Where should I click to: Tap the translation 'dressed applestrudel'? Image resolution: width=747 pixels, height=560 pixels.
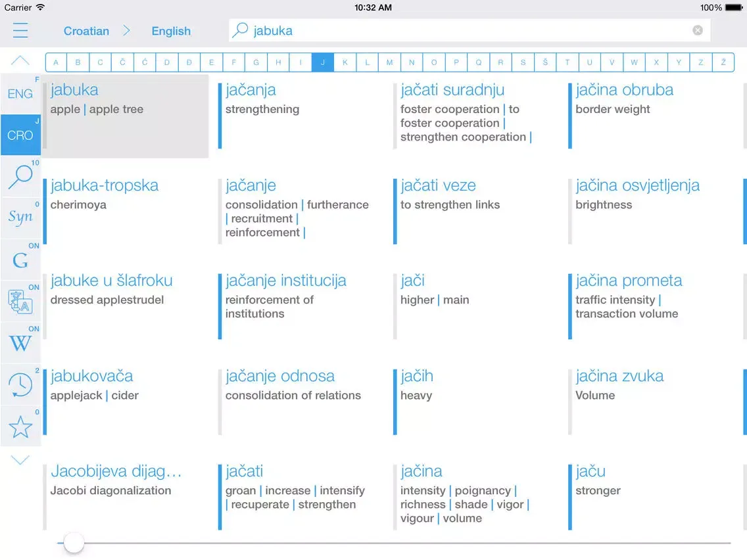(107, 300)
